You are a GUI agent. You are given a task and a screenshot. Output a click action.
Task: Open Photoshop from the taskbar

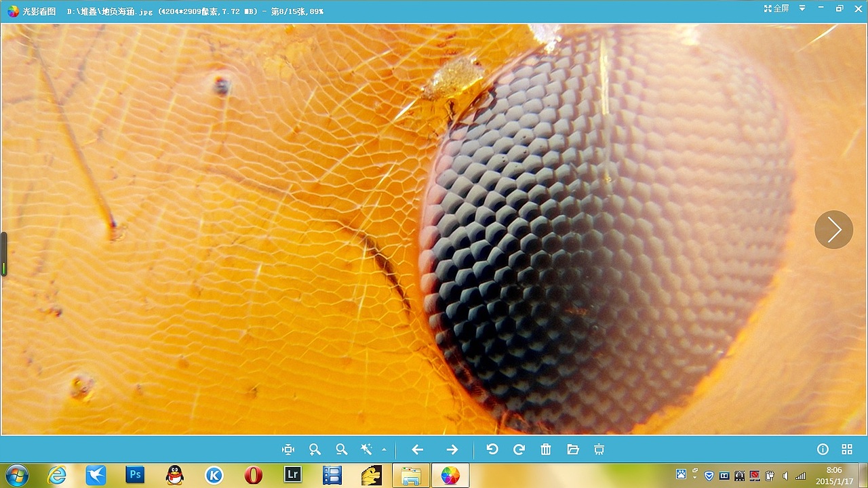[135, 475]
